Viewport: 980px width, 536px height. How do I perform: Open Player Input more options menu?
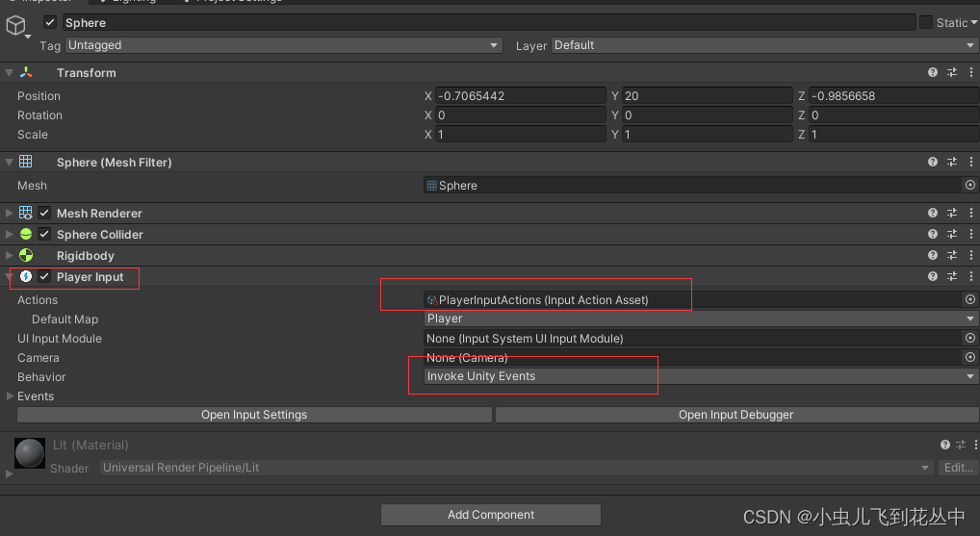(970, 276)
